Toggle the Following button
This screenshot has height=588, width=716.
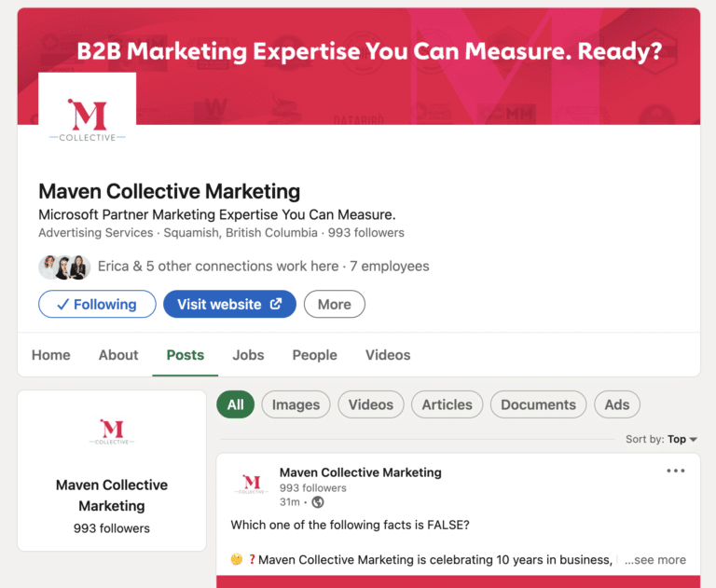tap(97, 304)
